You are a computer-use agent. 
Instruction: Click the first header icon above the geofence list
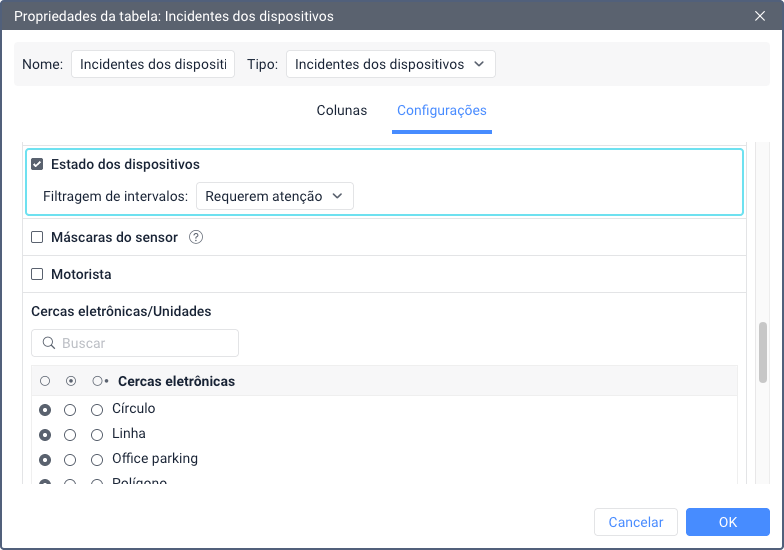[45, 381]
